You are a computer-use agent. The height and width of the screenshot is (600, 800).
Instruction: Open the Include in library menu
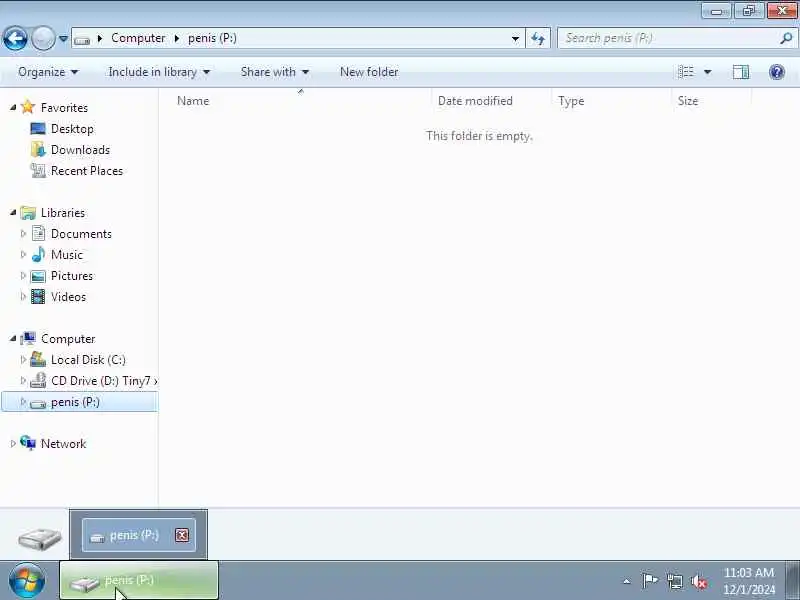[x=159, y=72]
